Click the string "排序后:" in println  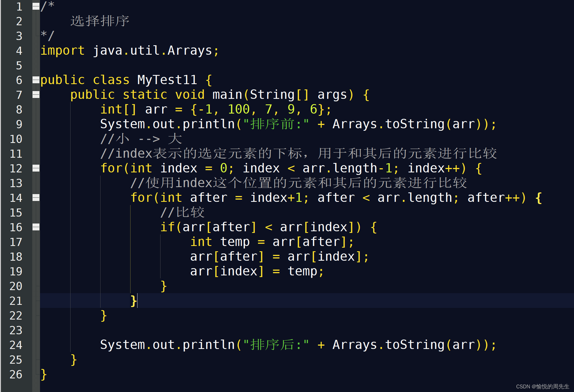coord(276,345)
